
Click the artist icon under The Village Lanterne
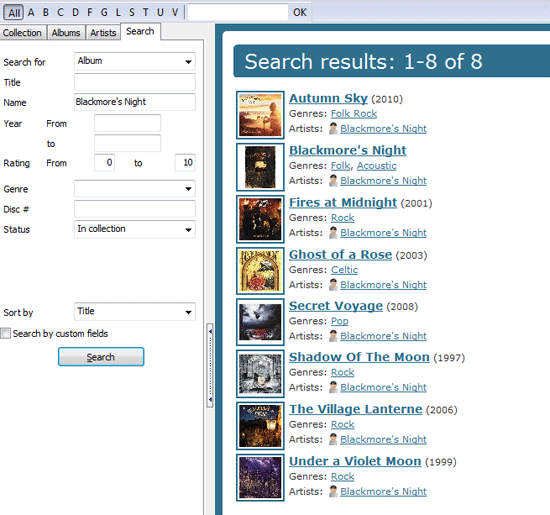click(333, 439)
